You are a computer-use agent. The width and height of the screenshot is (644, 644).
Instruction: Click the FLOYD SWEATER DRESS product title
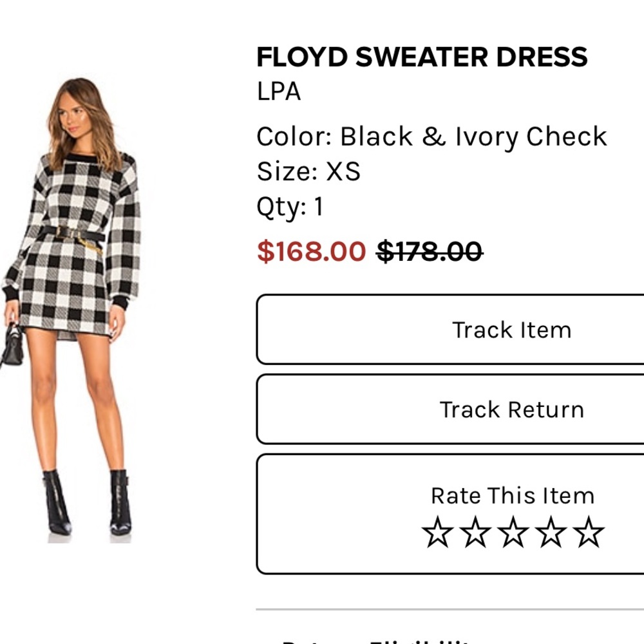click(x=422, y=57)
